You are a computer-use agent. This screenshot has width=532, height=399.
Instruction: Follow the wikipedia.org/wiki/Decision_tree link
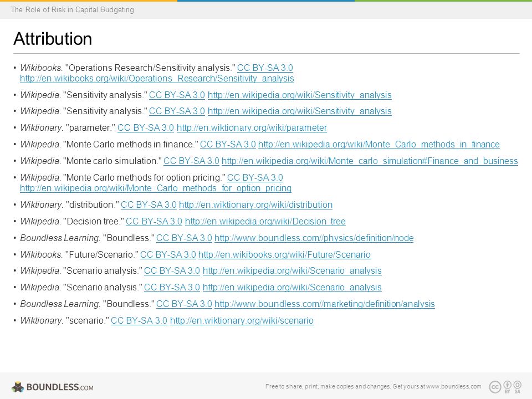[x=265, y=222]
